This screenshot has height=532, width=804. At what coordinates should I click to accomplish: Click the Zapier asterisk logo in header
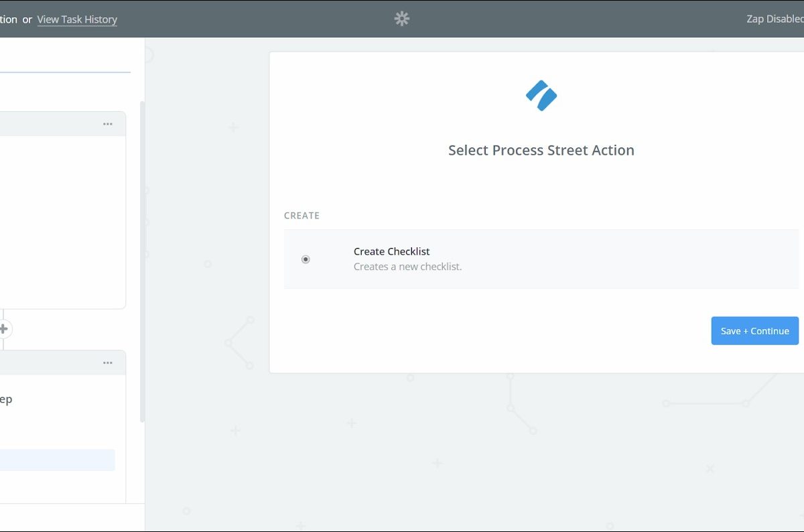401,19
